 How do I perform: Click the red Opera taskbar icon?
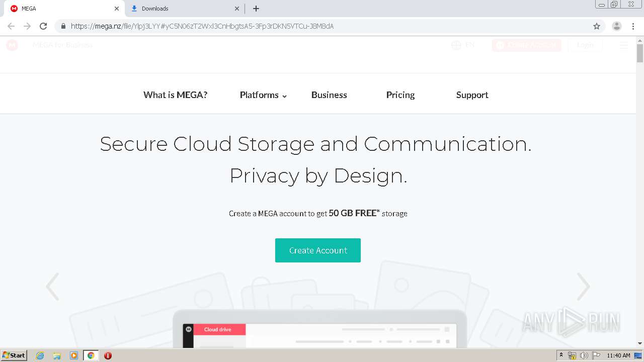(108, 355)
